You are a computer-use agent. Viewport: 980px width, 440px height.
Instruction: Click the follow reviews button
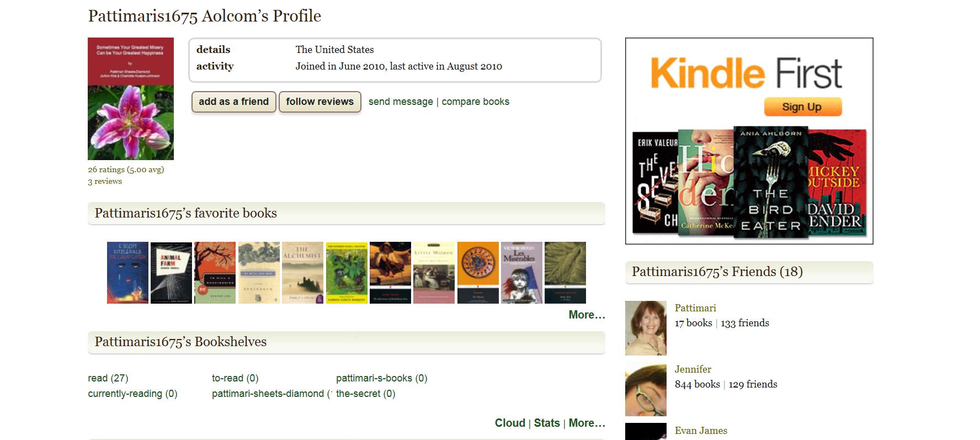pyautogui.click(x=319, y=102)
